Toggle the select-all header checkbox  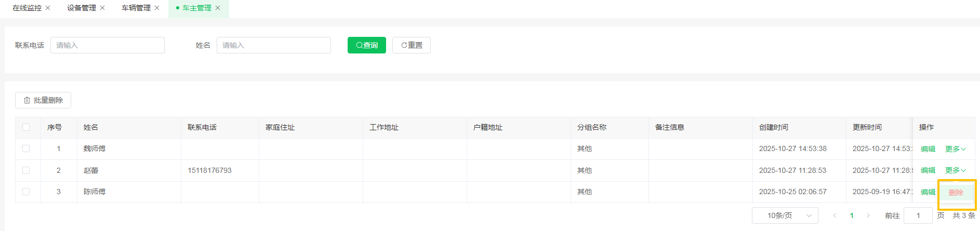pyautogui.click(x=26, y=127)
